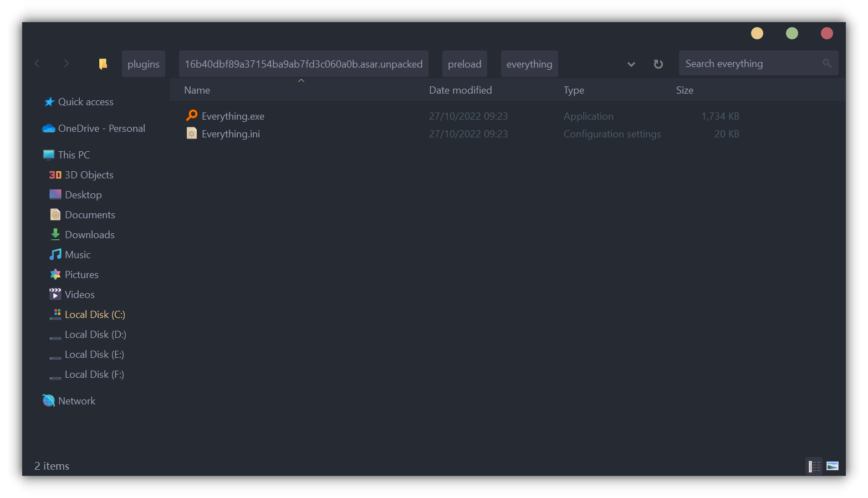Click the Videos clapperboard icon
This screenshot has width=868, height=498.
(55, 294)
